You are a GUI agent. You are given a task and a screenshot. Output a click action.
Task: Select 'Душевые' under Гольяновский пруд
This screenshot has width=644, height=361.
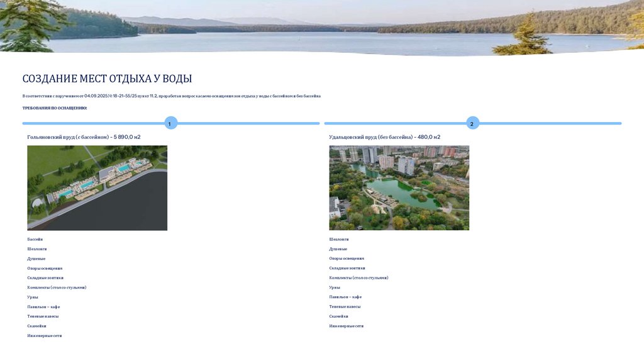coord(36,258)
